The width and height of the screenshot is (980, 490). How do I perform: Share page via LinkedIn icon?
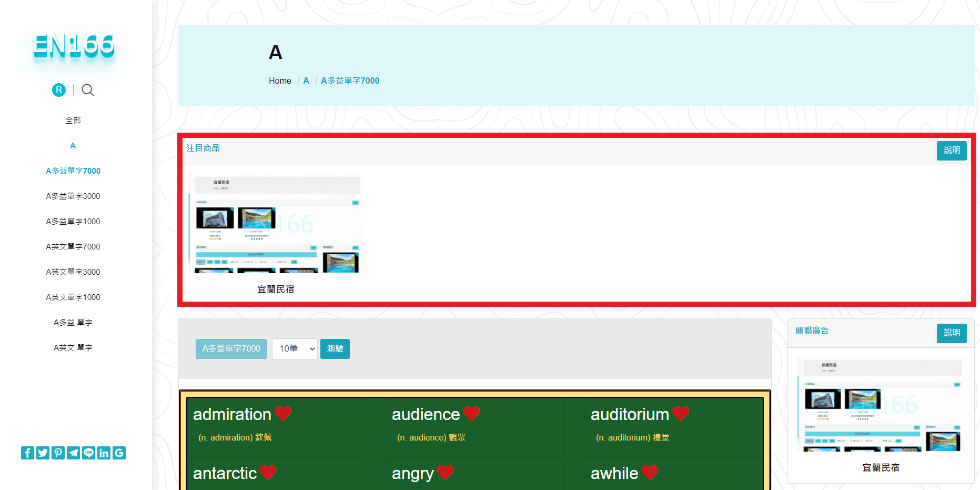[x=104, y=453]
